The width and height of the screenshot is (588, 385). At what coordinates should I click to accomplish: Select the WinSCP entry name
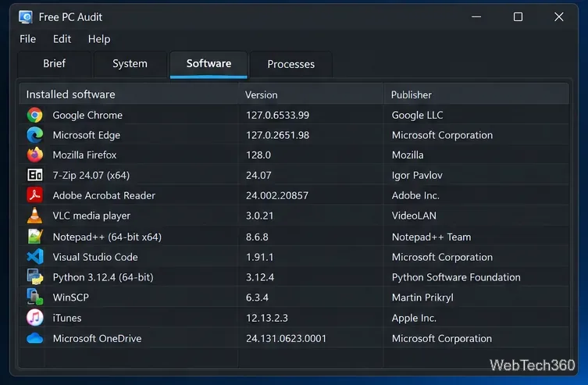pos(71,298)
